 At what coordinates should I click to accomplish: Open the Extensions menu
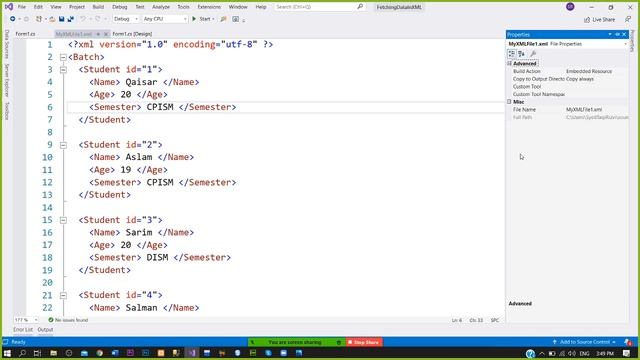coord(209,7)
